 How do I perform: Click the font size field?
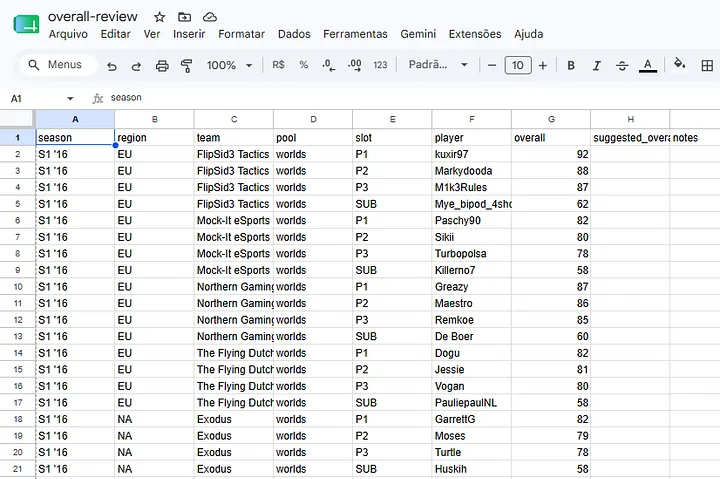coord(518,65)
